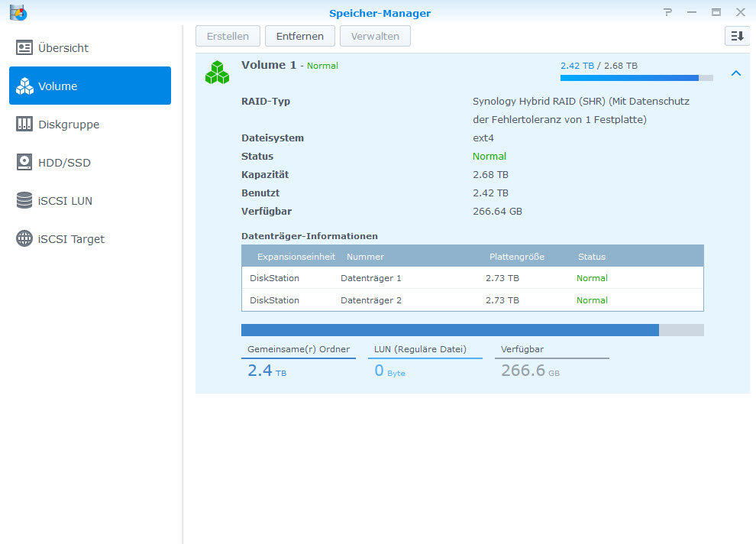
Task: Open the iSCSI Target section
Action: coord(71,238)
